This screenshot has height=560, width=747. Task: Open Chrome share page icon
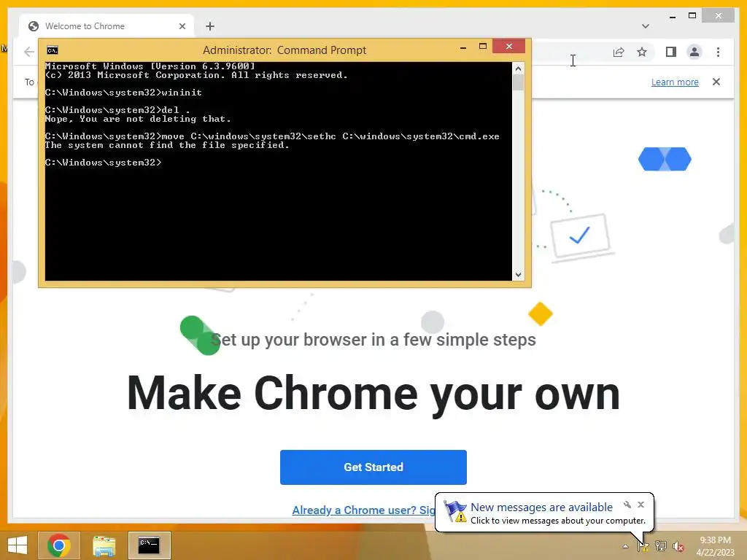pos(619,52)
